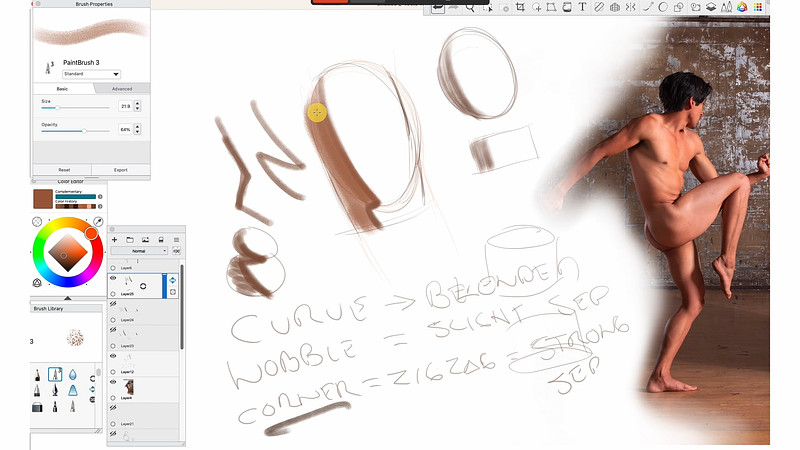This screenshot has width=800, height=450.
Task: Click the current brown color swatch
Action: (x=43, y=199)
